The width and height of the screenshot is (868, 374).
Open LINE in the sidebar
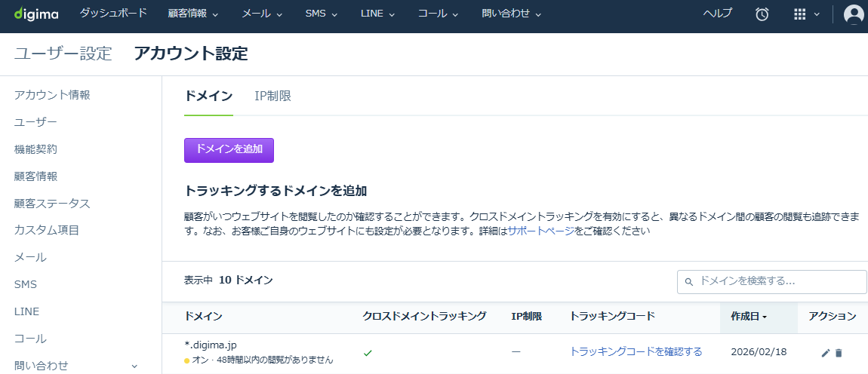pyautogui.click(x=26, y=311)
